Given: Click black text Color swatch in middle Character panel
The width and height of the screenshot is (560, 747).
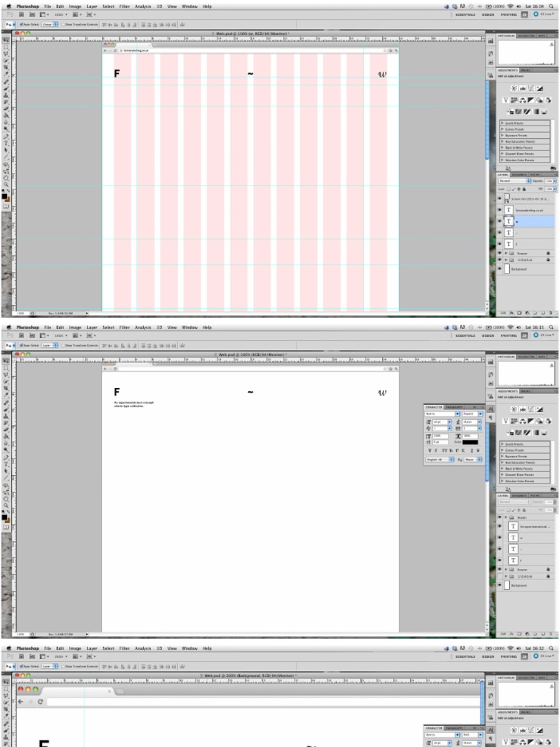Looking at the screenshot, I should pos(470,442).
